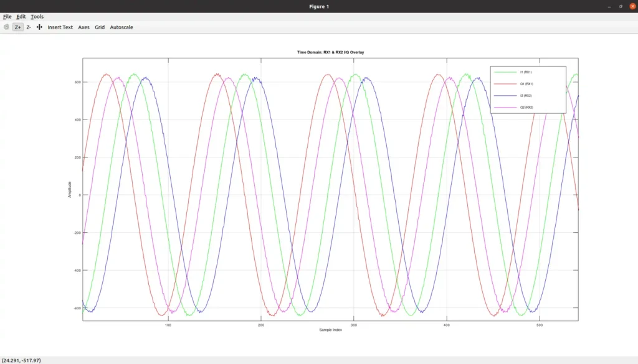Click the 500 x-axis tick label
Screen dimensions: 638x364
[539, 325]
